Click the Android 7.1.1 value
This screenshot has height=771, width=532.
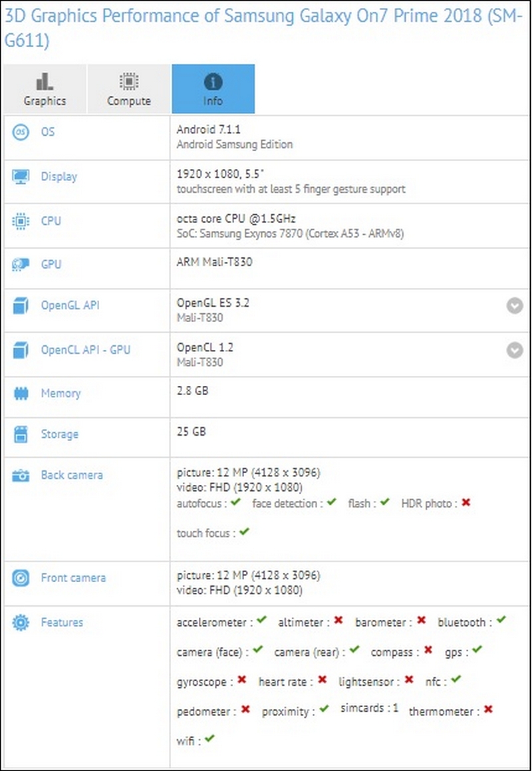click(208, 130)
